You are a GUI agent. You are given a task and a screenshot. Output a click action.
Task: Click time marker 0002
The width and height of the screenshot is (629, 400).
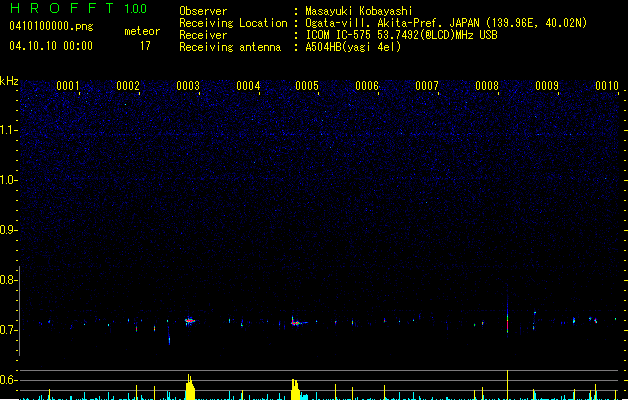(x=128, y=85)
